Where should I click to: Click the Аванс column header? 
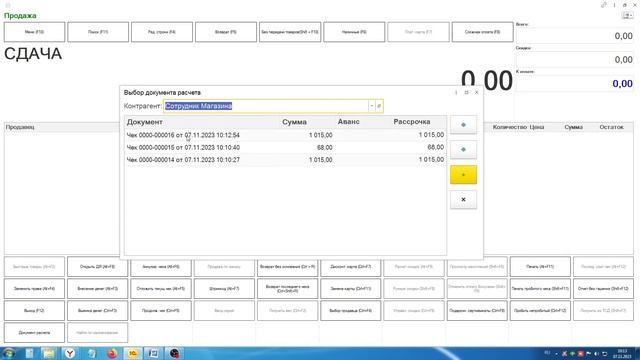(x=349, y=122)
